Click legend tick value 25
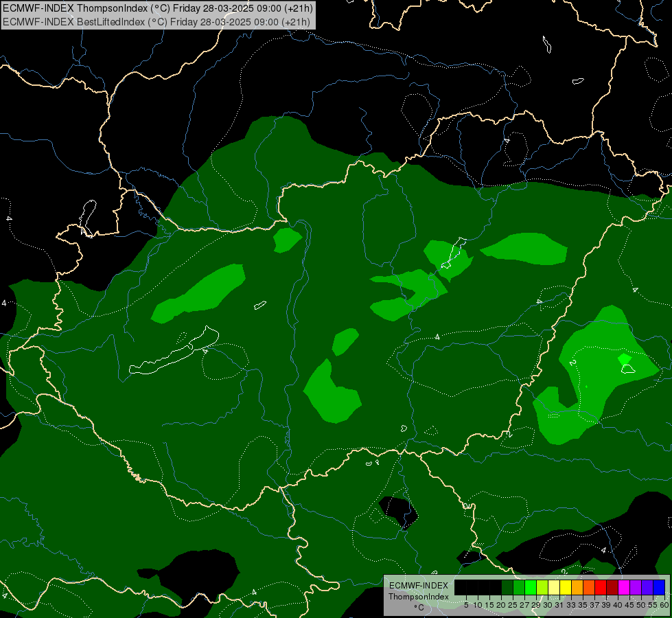Image resolution: width=672 pixels, height=618 pixels. point(513,605)
